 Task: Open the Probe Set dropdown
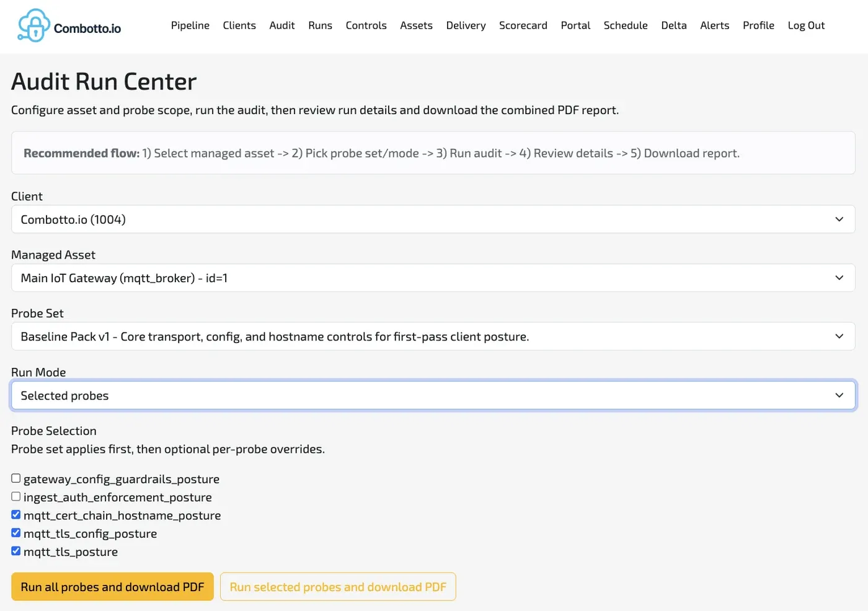(x=839, y=336)
